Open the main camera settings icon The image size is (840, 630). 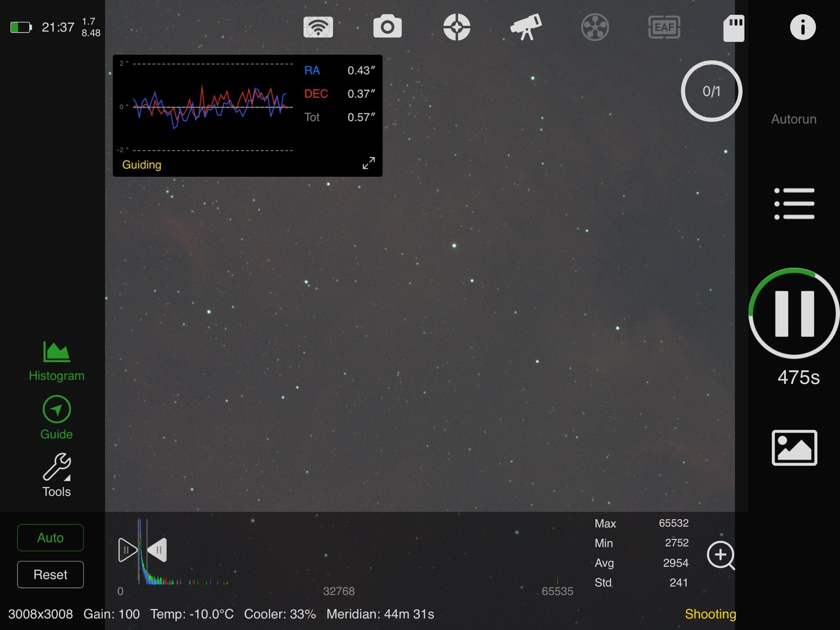387,27
